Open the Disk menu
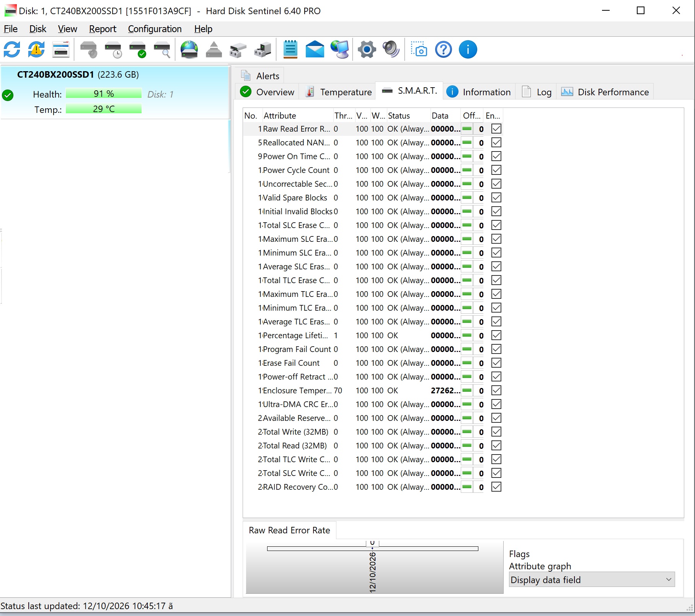Image resolution: width=695 pixels, height=616 pixels. coord(38,29)
